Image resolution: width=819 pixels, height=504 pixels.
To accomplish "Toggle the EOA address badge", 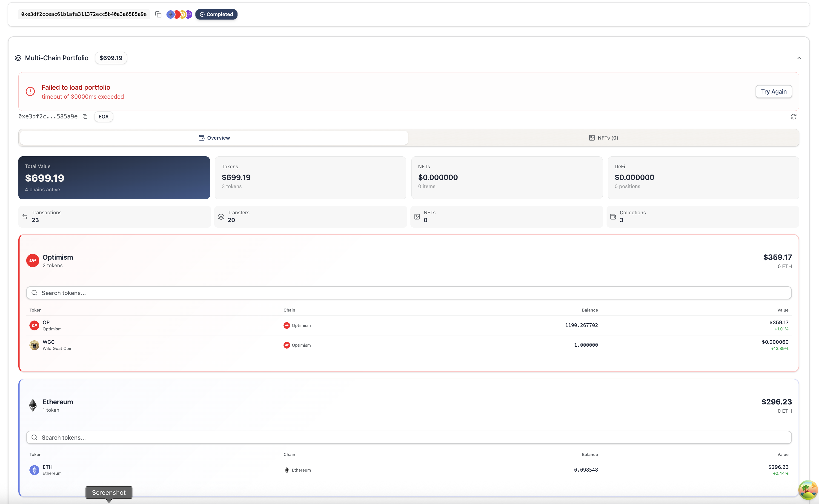I will [103, 116].
